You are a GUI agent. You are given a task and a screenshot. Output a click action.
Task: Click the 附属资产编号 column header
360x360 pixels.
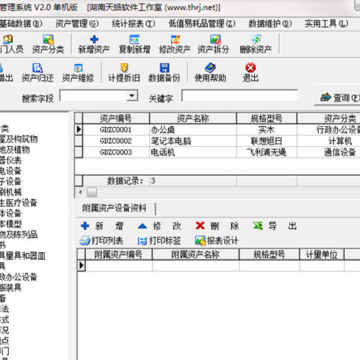119,255
